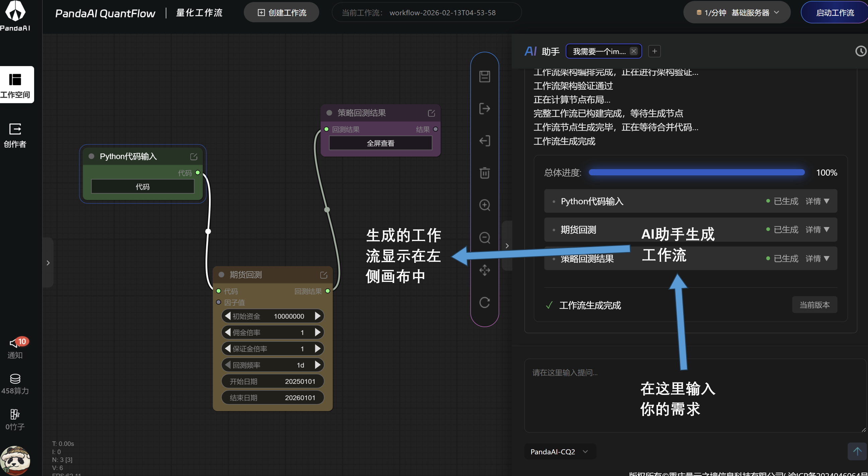Open the 458算力 compute power item
This screenshot has height=476, width=868.
[15, 384]
